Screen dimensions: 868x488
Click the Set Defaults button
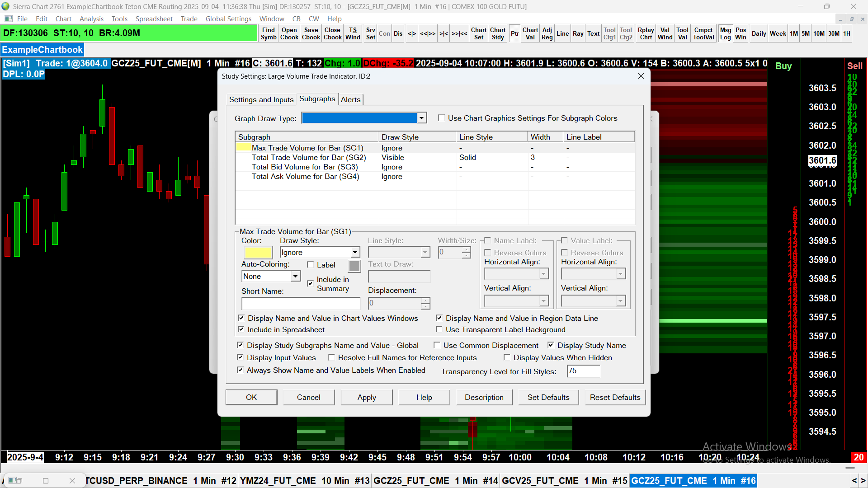click(548, 397)
